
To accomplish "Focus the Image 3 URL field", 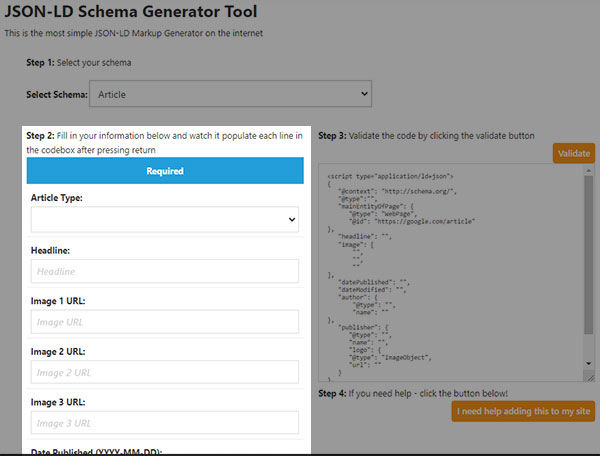I will pyautogui.click(x=165, y=423).
